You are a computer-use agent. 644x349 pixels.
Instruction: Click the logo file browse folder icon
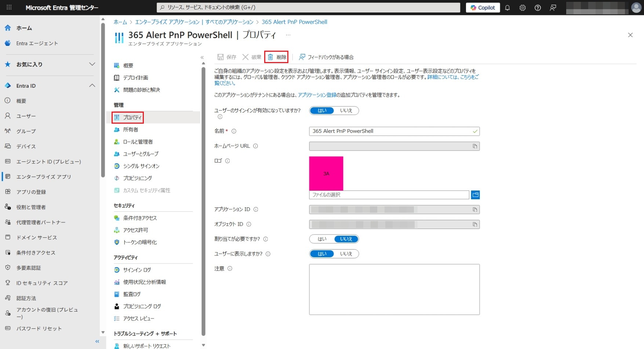click(x=475, y=195)
